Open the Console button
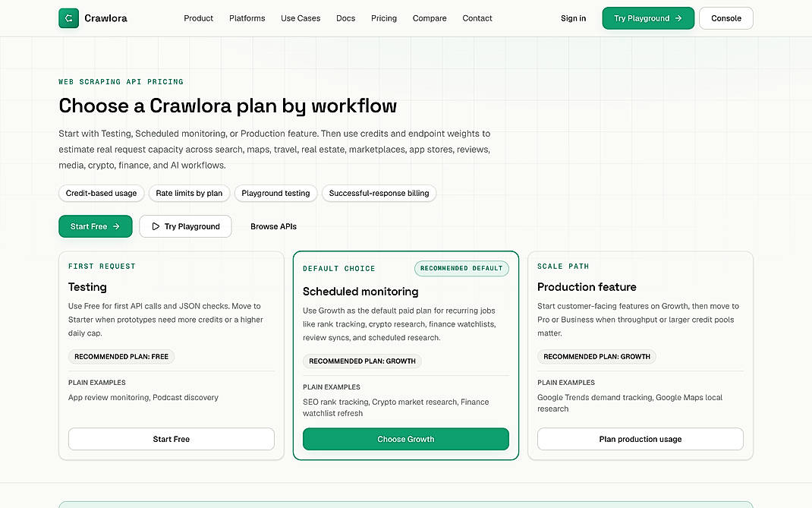Image resolution: width=812 pixels, height=508 pixels. pos(726,18)
